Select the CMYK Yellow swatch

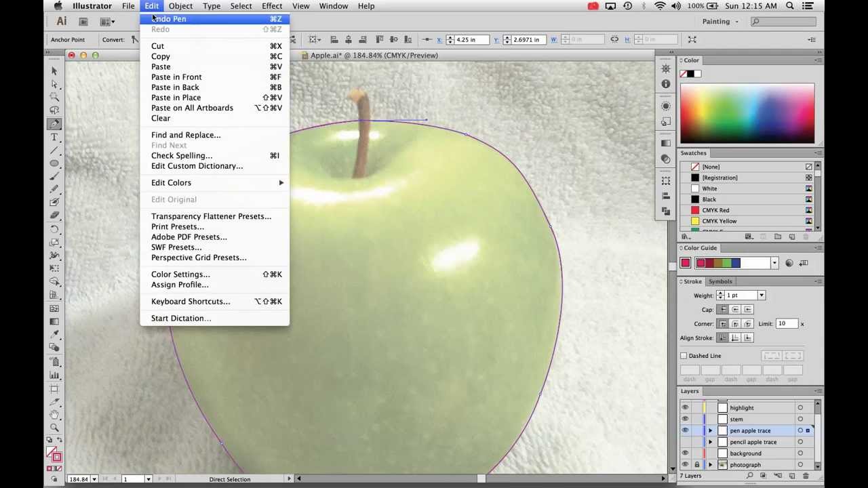tap(746, 221)
